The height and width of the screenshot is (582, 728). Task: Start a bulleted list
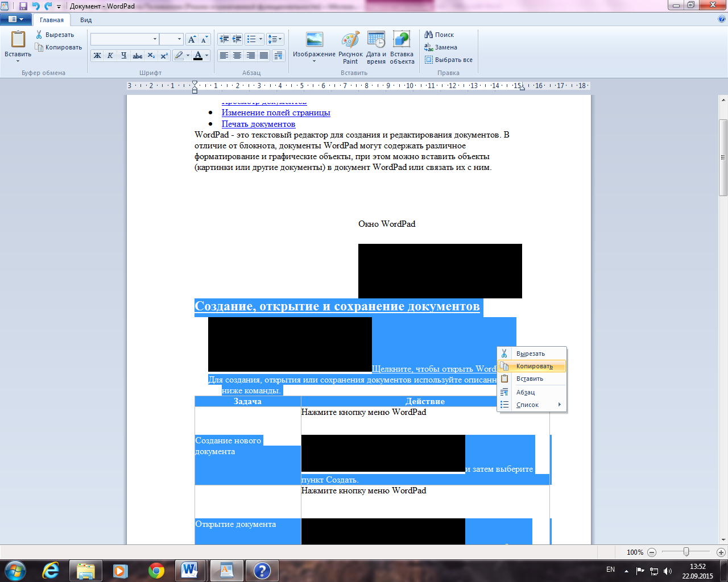[251, 39]
